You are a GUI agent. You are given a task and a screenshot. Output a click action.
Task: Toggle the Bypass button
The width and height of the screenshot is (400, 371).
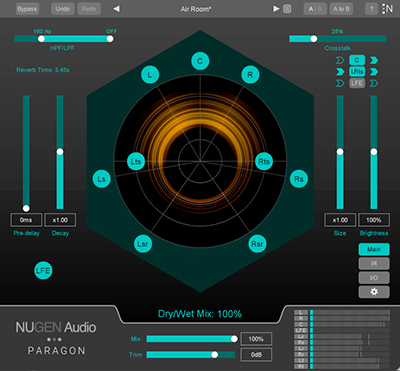point(27,9)
